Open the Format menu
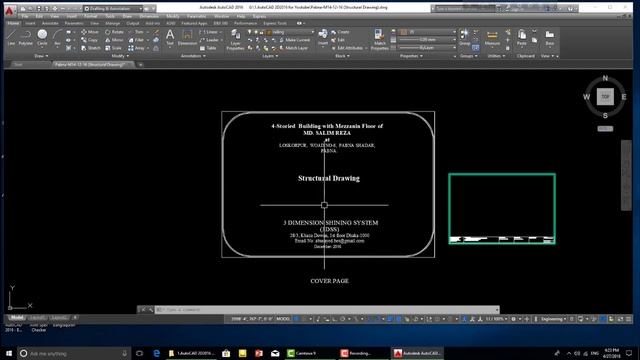640x360 pixels. [x=90, y=16]
